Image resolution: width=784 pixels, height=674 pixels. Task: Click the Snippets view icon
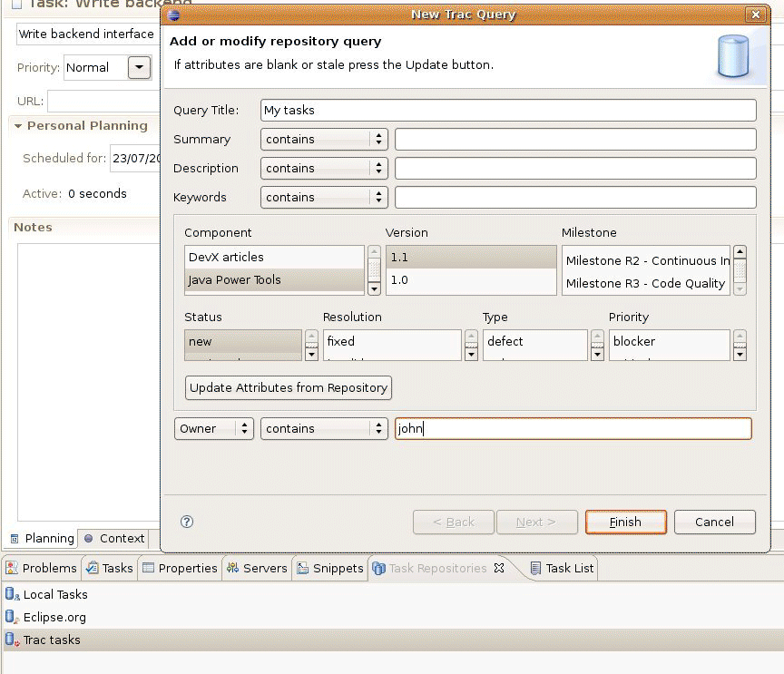[x=302, y=568]
